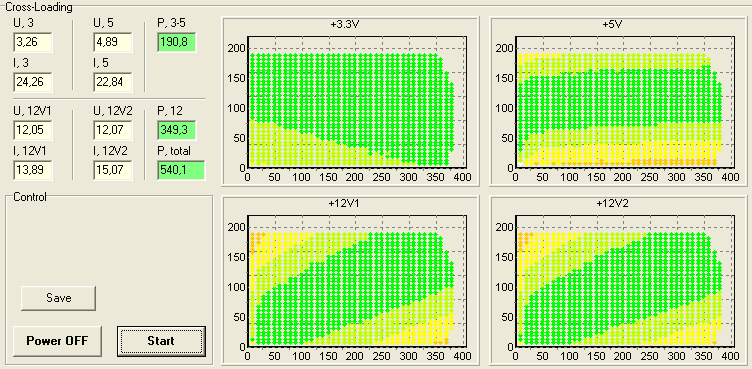Click the Power OFF button
Viewport: 752px width, 369px height.
coord(57,341)
